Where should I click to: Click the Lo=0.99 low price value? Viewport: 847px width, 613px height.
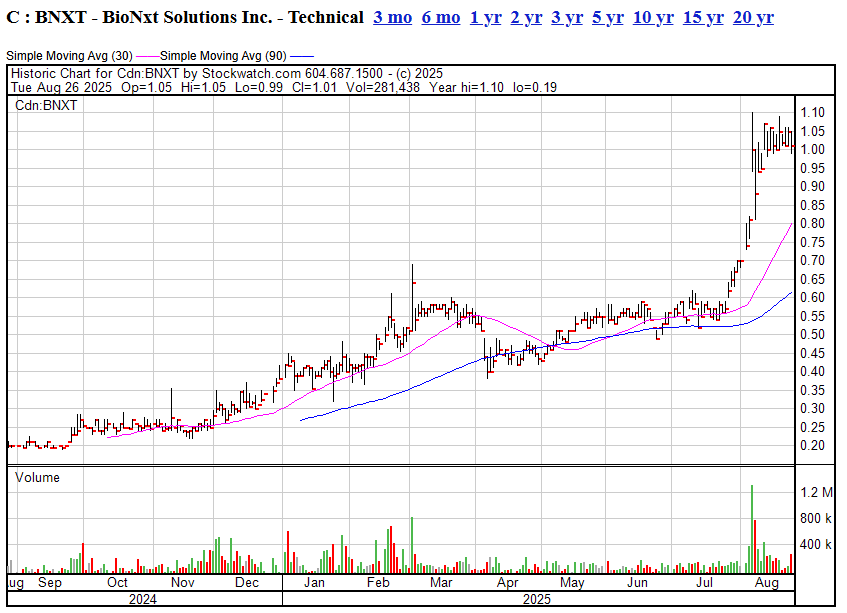pos(259,87)
